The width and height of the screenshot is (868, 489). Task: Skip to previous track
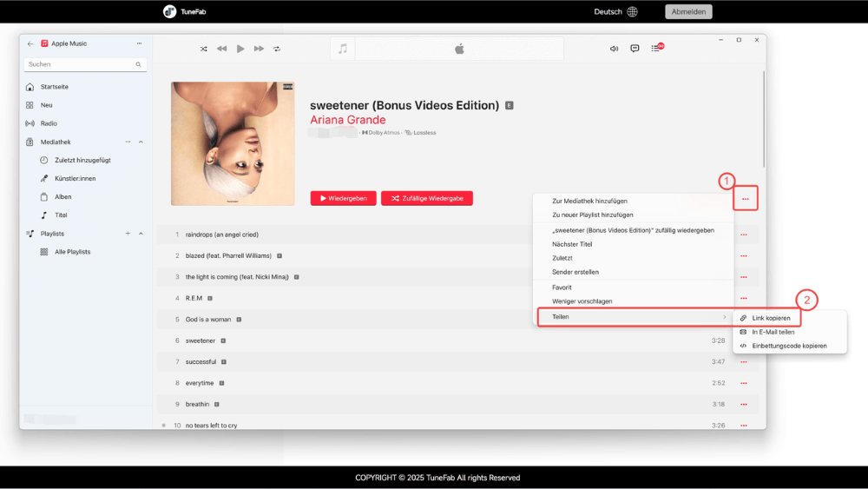point(222,49)
